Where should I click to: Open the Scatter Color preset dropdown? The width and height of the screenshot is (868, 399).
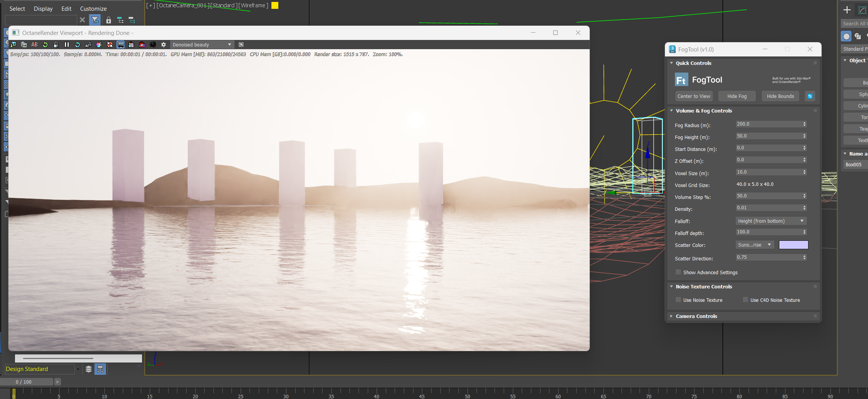point(754,245)
